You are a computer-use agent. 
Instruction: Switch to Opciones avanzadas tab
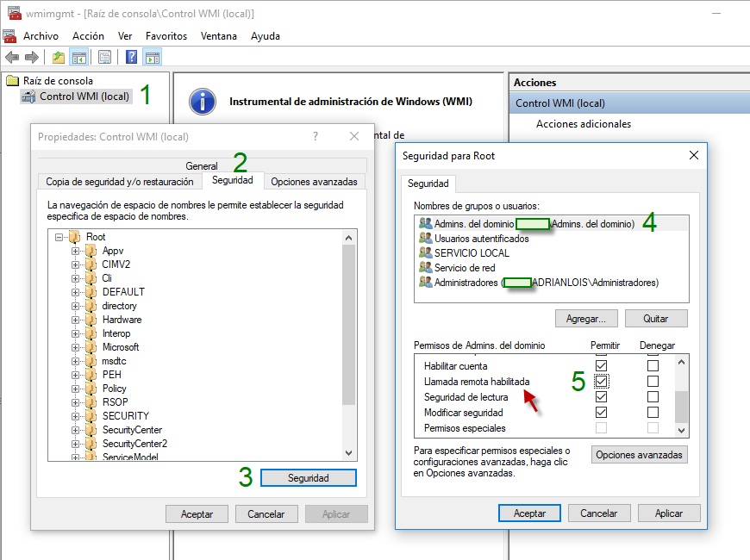[314, 182]
